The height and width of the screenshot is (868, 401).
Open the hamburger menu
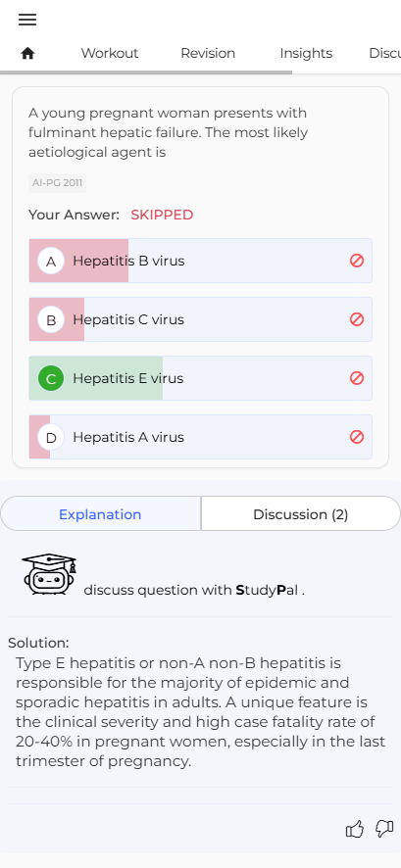tap(27, 20)
